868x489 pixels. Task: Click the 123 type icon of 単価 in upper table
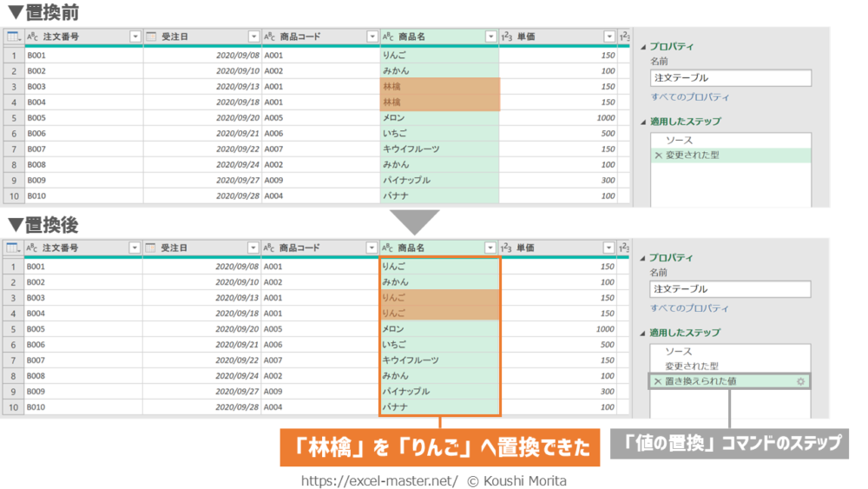(x=506, y=36)
